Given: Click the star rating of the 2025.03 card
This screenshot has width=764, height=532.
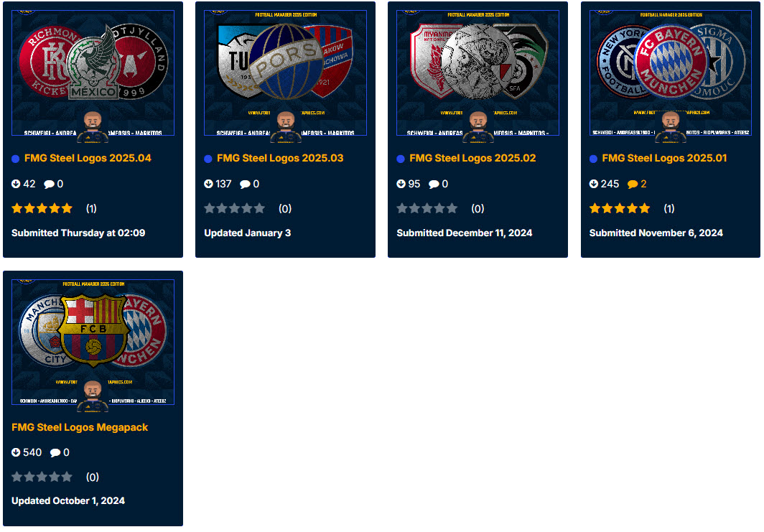Looking at the screenshot, I should (x=234, y=208).
